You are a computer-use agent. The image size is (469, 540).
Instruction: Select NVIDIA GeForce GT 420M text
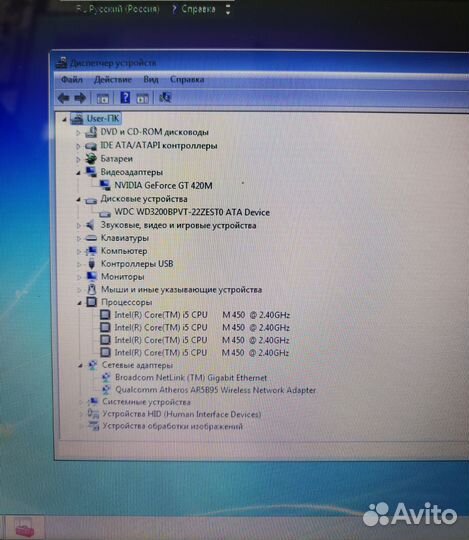pos(163,186)
